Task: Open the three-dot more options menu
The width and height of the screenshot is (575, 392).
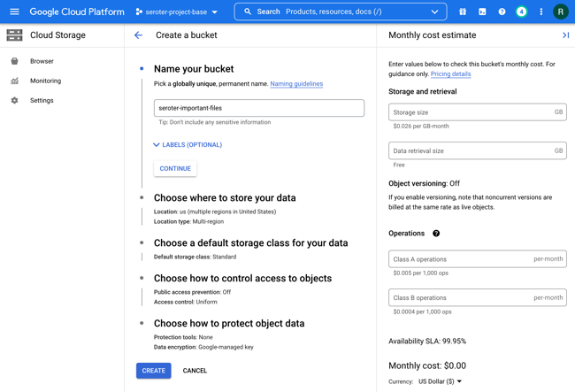Action: point(540,12)
